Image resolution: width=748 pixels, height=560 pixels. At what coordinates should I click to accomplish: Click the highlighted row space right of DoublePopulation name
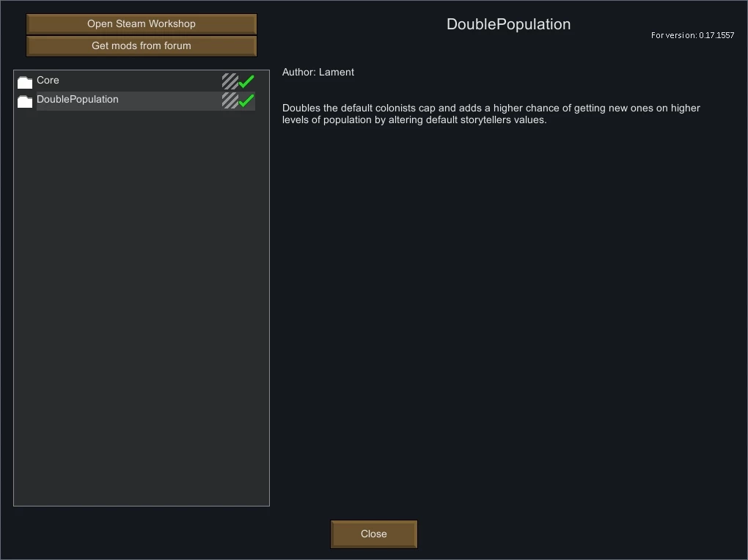(170, 100)
